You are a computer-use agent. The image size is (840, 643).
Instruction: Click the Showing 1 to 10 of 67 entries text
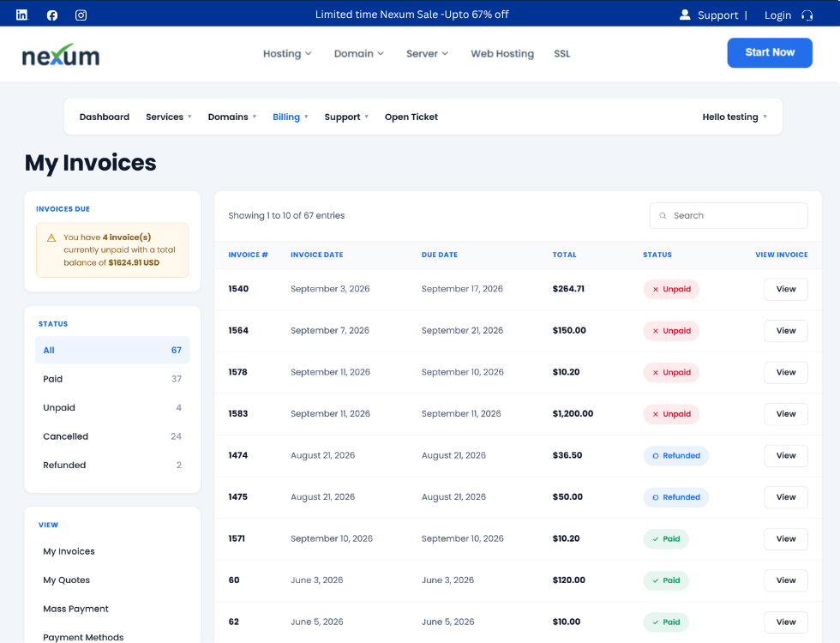[x=286, y=215]
